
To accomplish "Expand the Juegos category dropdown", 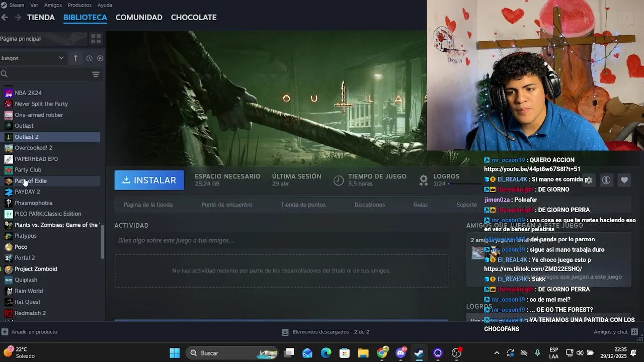I will coord(33,58).
